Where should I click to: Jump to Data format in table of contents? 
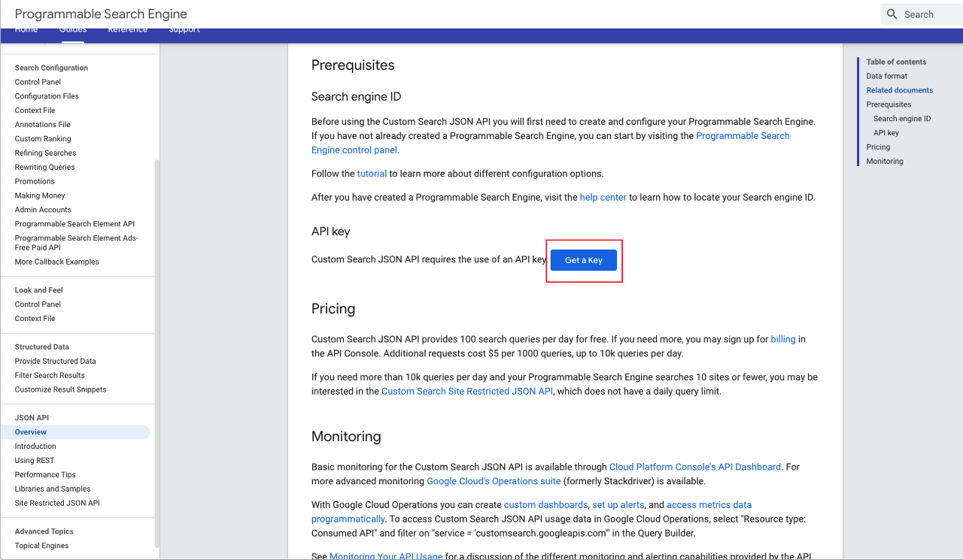click(x=886, y=76)
